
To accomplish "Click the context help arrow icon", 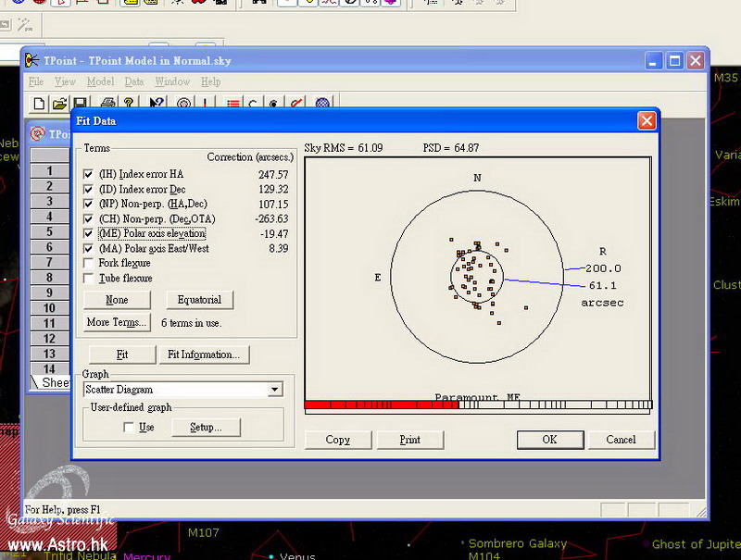I will 157,104.
